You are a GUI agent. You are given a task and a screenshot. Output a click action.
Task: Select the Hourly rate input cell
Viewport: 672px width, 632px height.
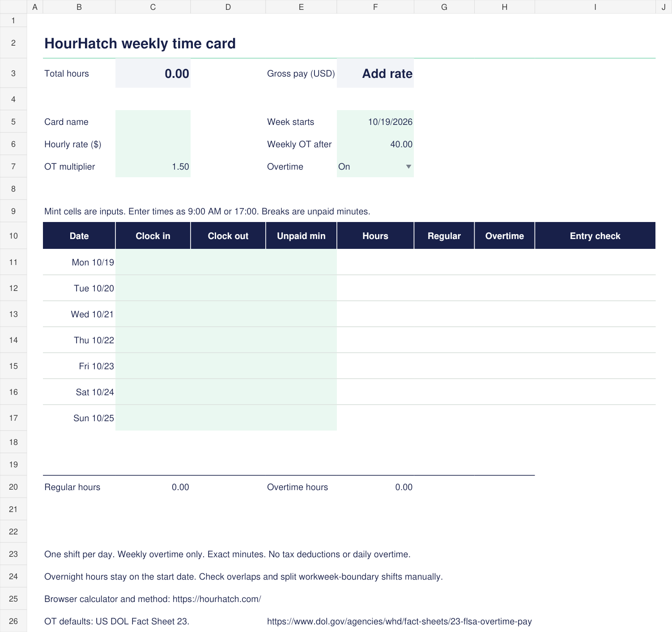click(x=153, y=144)
